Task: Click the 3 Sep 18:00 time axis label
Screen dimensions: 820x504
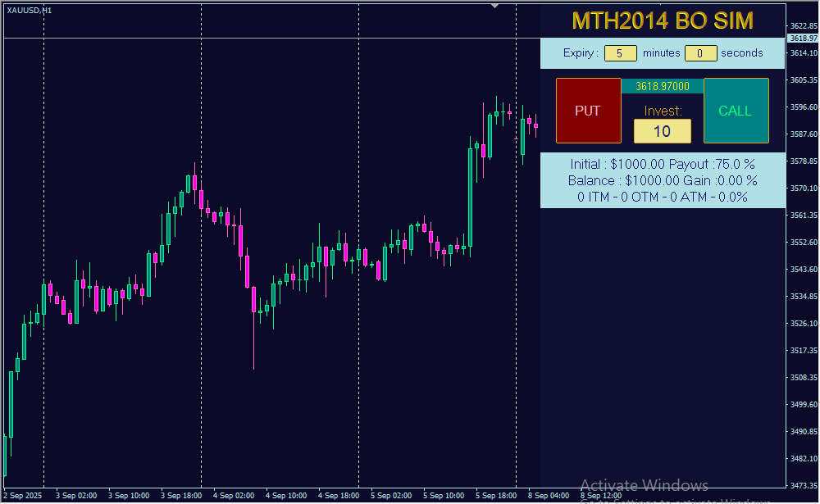Action: [180, 496]
